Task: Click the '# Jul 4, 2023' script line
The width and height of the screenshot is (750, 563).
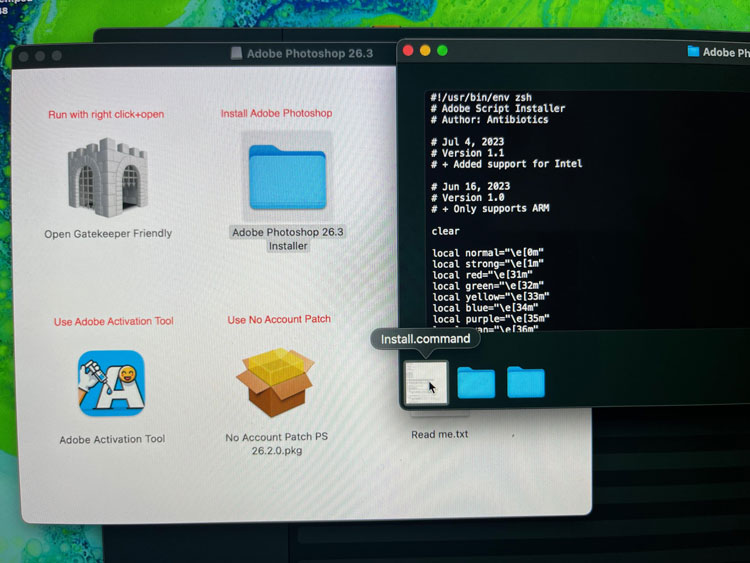Action: tap(467, 142)
